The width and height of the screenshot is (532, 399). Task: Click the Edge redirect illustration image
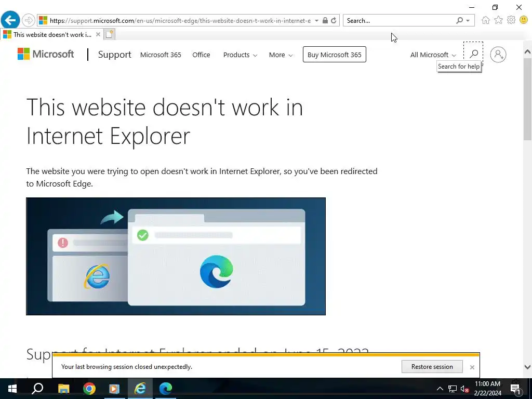point(176,256)
